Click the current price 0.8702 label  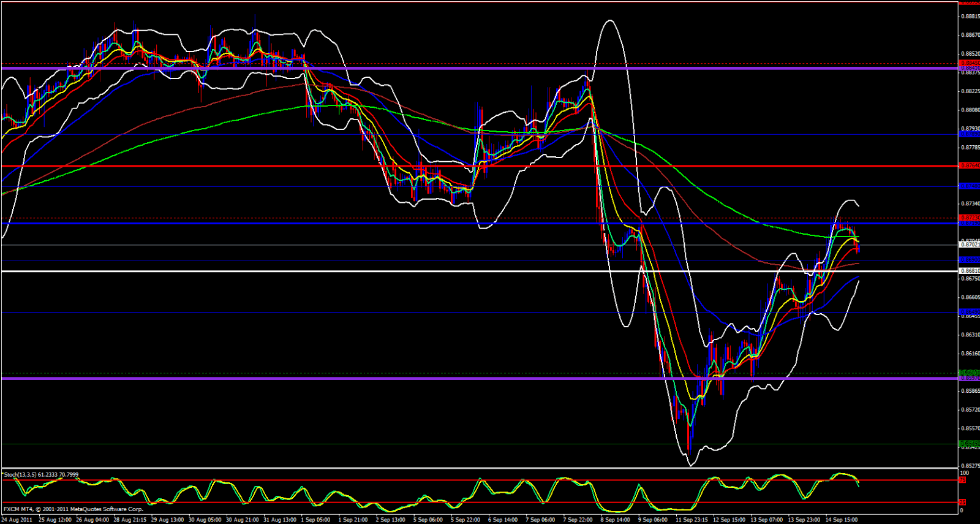[969, 245]
